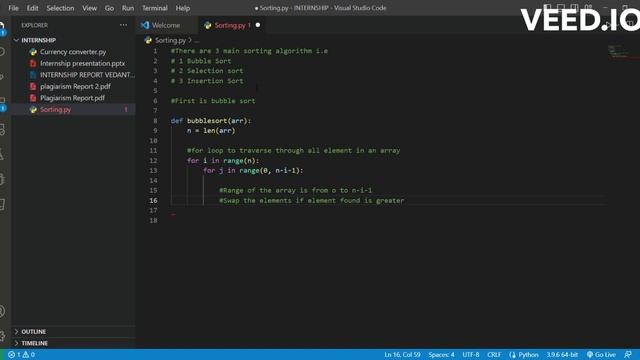Click the Python icon beside Currency converter.py
Viewport: 640px width, 360px height.
(x=33, y=52)
